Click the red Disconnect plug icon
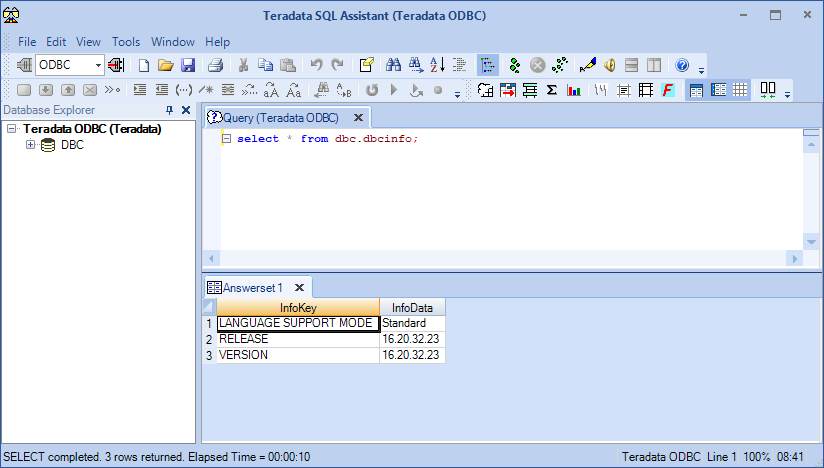This screenshot has height=468, width=824. click(116, 65)
